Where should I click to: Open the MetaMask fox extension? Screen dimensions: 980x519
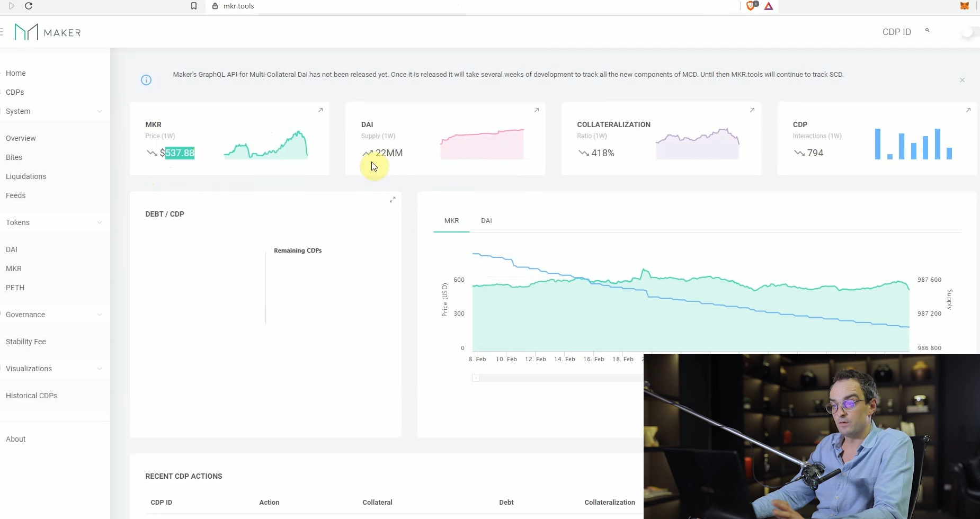tap(965, 6)
